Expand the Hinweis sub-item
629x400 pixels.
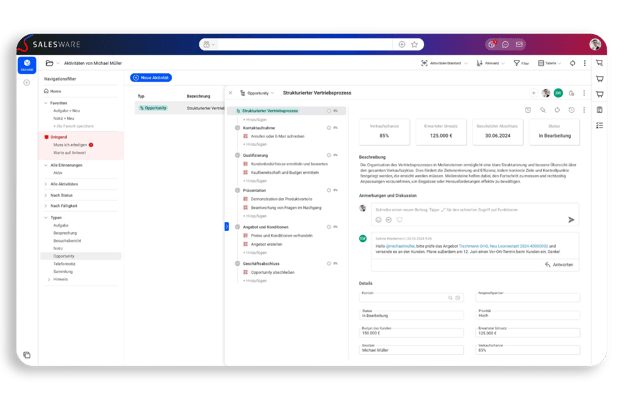(49, 279)
